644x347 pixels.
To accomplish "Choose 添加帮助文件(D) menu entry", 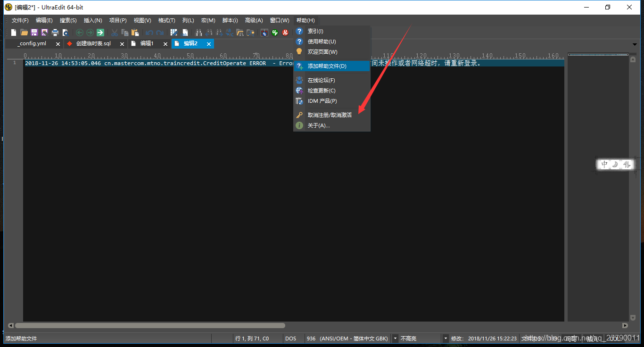I will [x=331, y=66].
